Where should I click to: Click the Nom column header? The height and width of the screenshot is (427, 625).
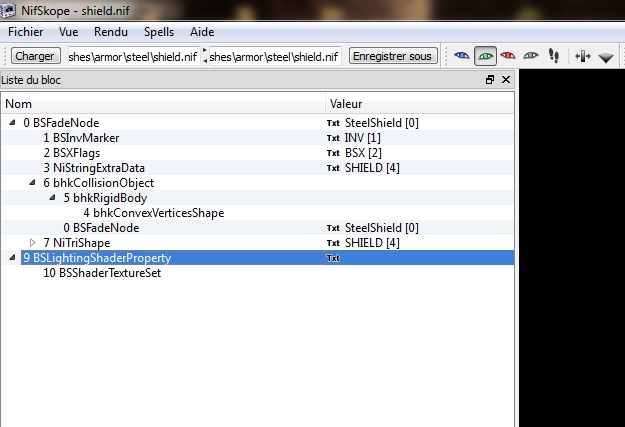163,104
